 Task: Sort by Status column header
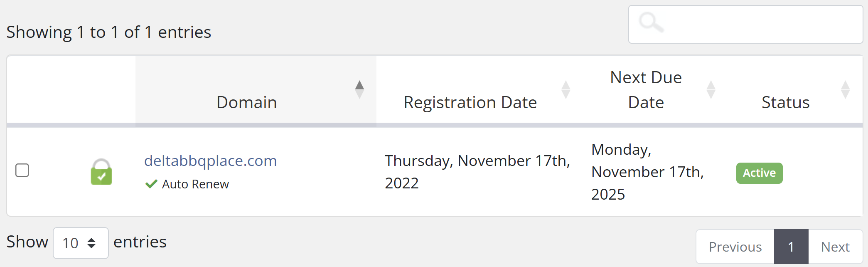coord(785,102)
